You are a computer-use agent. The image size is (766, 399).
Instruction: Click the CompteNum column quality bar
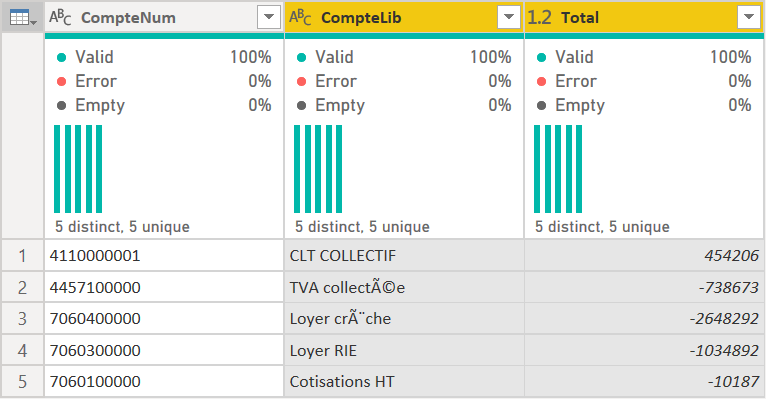click(x=164, y=36)
